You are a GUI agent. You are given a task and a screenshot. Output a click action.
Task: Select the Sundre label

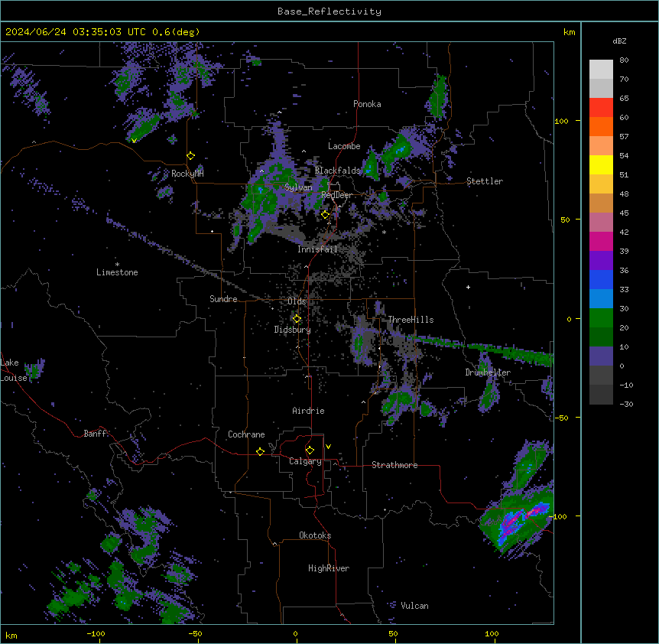pos(223,299)
